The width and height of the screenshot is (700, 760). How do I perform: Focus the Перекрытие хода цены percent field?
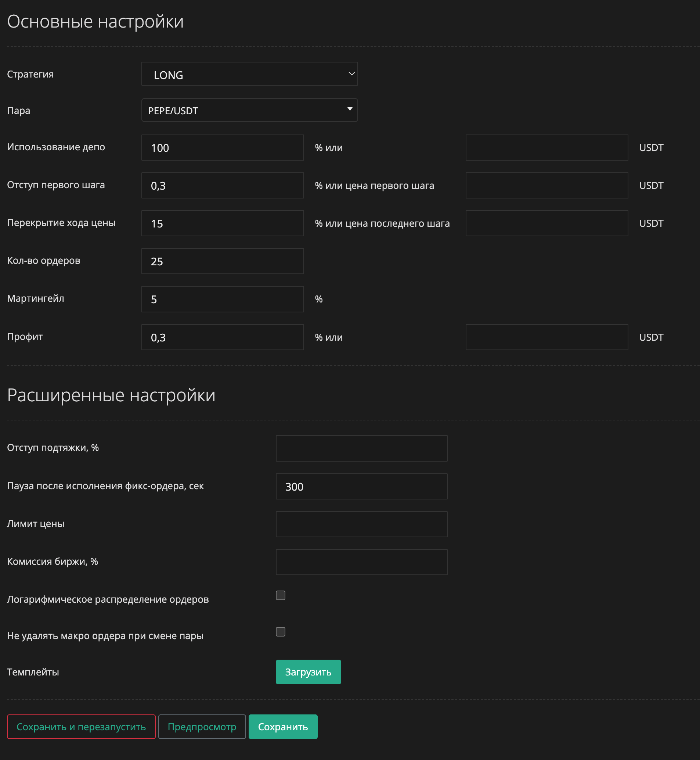point(222,223)
